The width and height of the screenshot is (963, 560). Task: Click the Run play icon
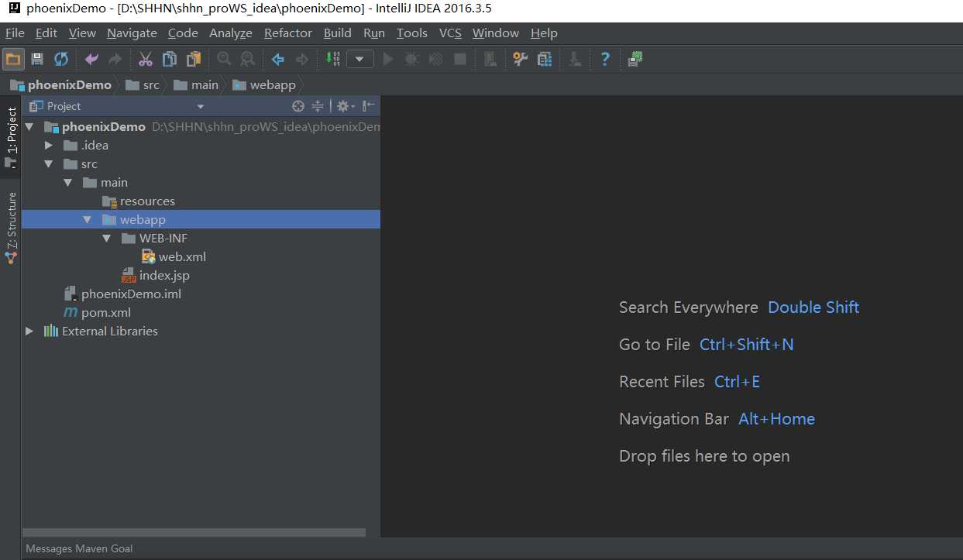click(x=388, y=59)
